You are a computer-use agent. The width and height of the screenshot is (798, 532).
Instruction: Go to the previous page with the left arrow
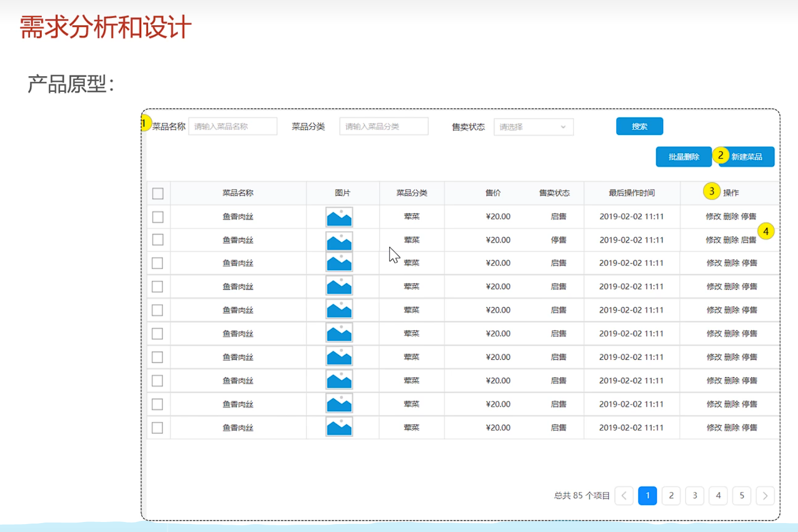pyautogui.click(x=624, y=496)
